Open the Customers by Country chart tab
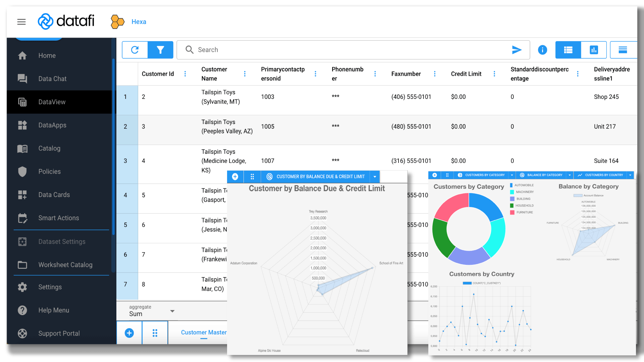This screenshot has width=644, height=362. click(603, 175)
